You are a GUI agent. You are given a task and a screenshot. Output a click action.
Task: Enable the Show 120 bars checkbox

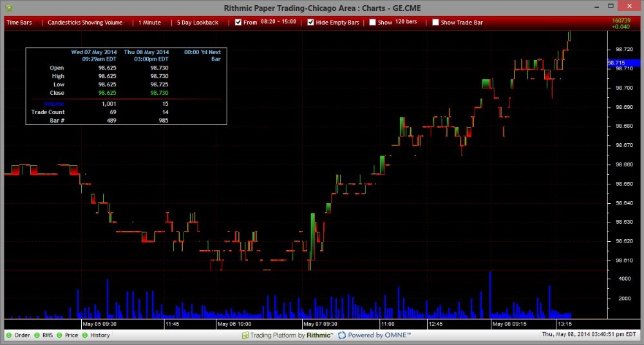[372, 22]
